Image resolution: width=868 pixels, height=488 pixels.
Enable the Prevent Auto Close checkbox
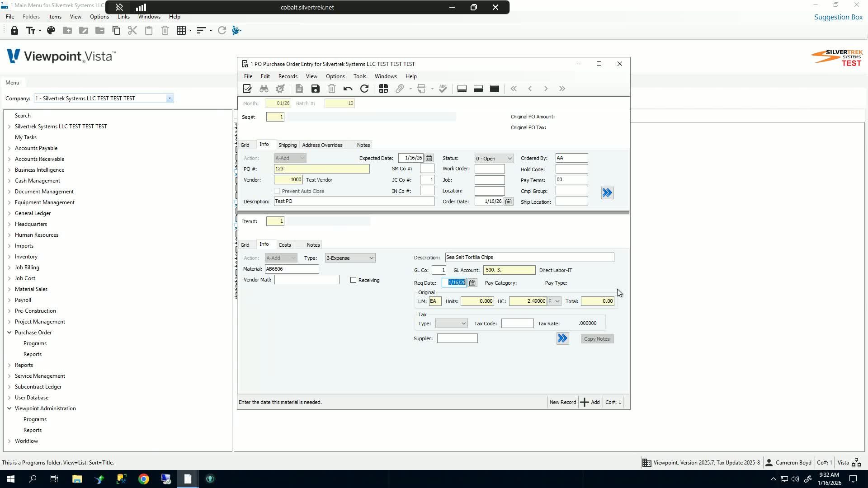(277, 191)
